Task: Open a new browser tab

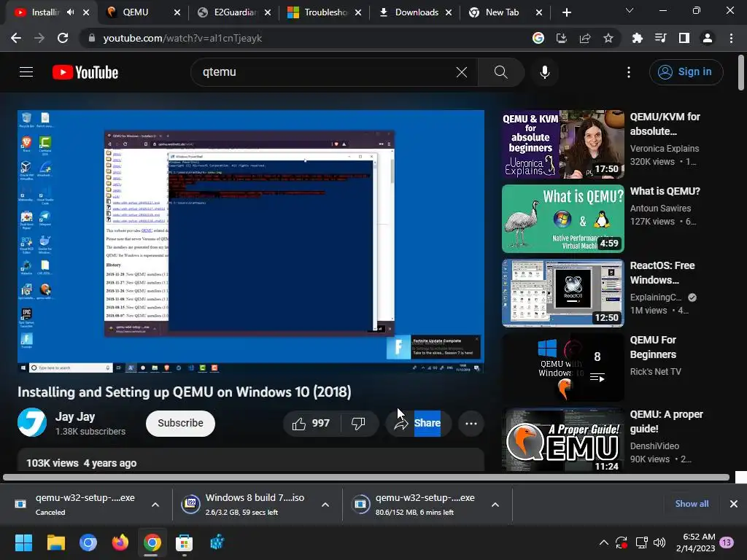Action: (566, 12)
